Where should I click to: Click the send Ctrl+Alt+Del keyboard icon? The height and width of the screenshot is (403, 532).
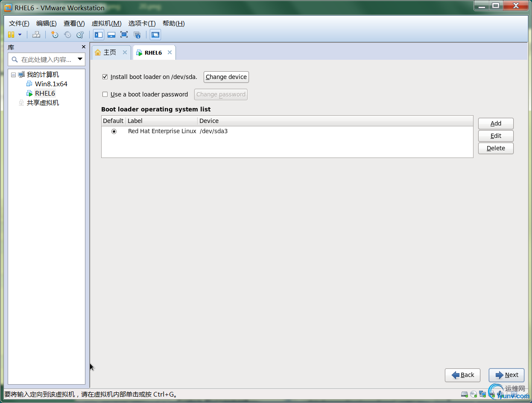pos(36,35)
